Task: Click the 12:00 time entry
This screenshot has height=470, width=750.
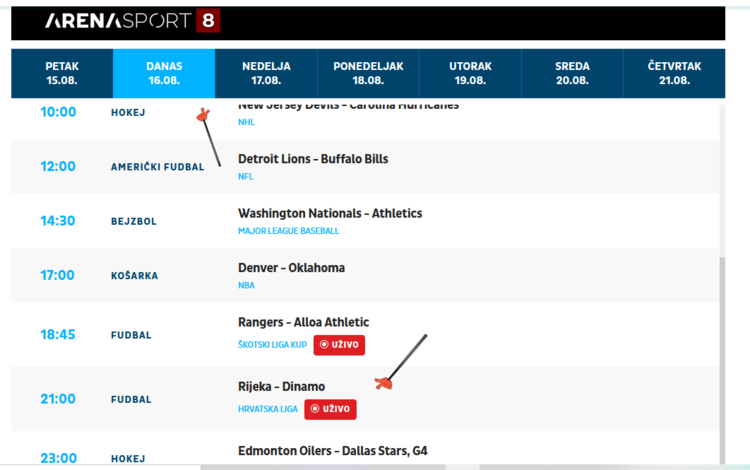Action: click(58, 166)
